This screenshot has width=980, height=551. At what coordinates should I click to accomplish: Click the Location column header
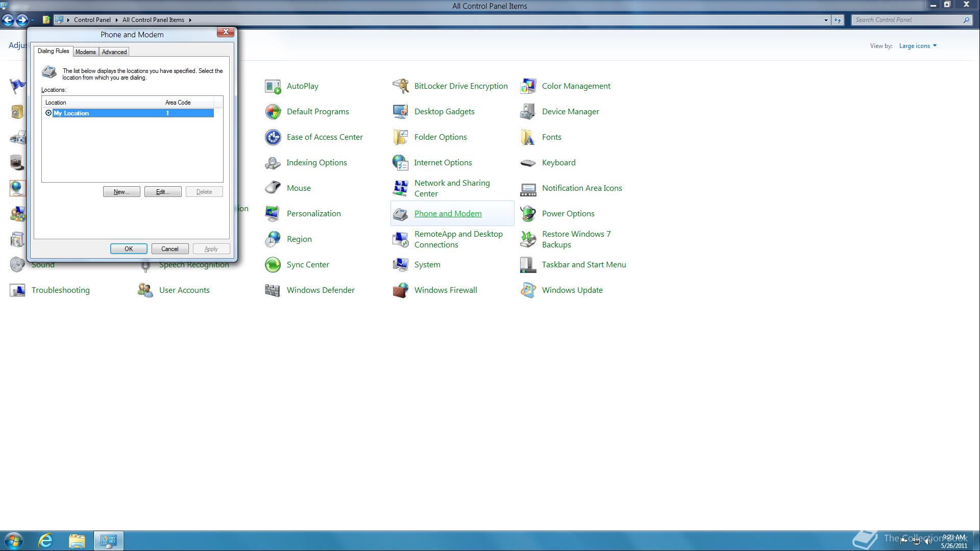tap(102, 103)
